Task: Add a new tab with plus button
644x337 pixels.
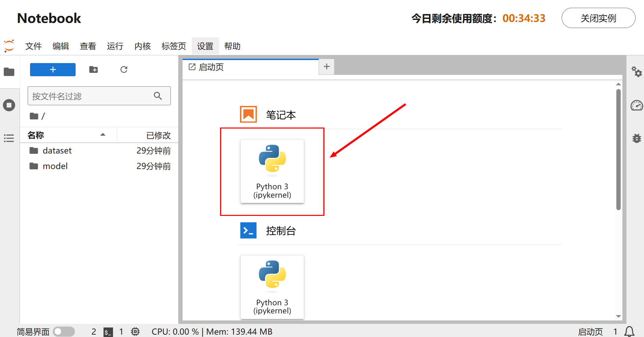Action: point(327,66)
